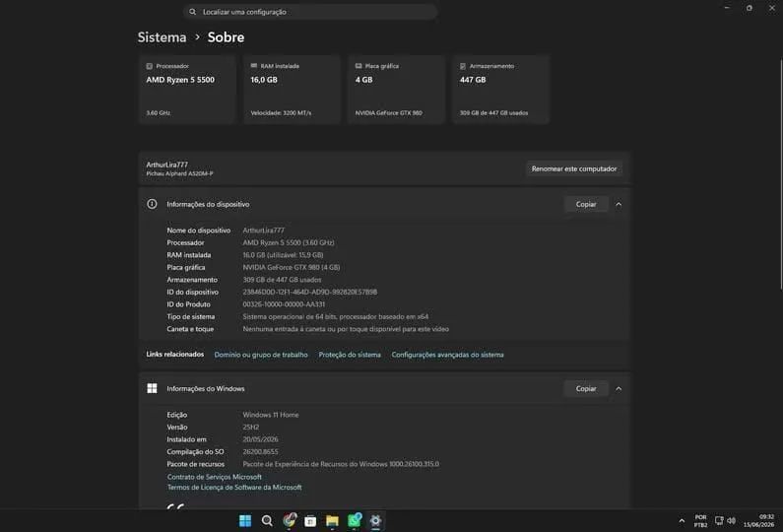The image size is (783, 532).
Task: Focus the 'Localizar uma configuração' search box
Action: tap(310, 12)
